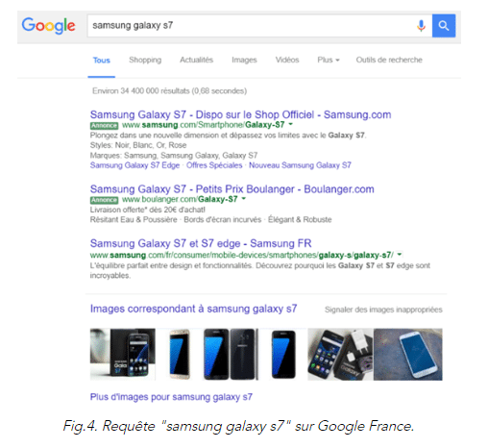Click the Annonce badge of the Boulanger ad

click(x=104, y=200)
